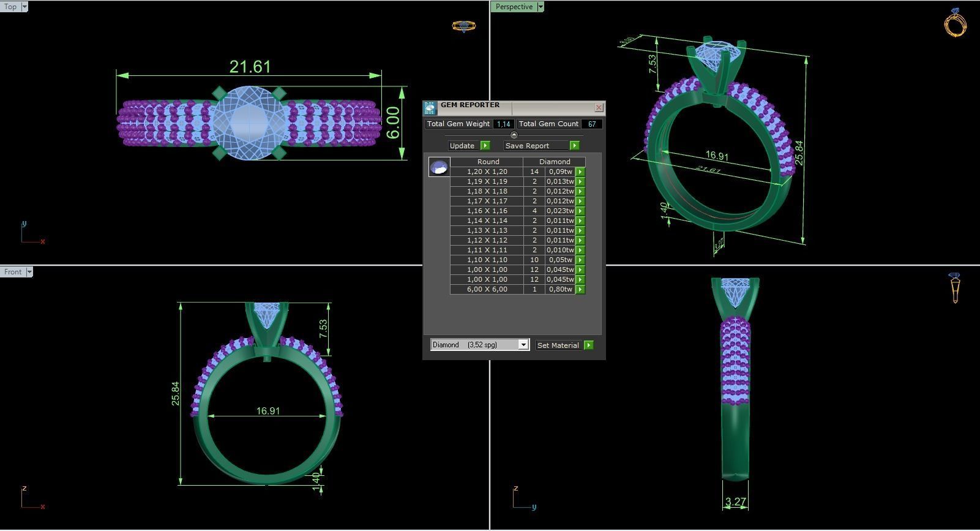Click the 6,00 X 6,00 size cell
Image resolution: width=980 pixels, height=531 pixels.
487,290
